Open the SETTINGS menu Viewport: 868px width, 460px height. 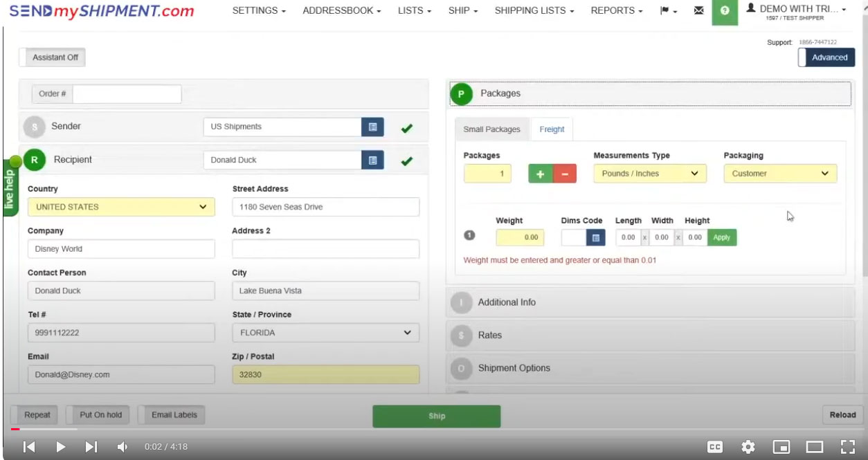(x=259, y=11)
